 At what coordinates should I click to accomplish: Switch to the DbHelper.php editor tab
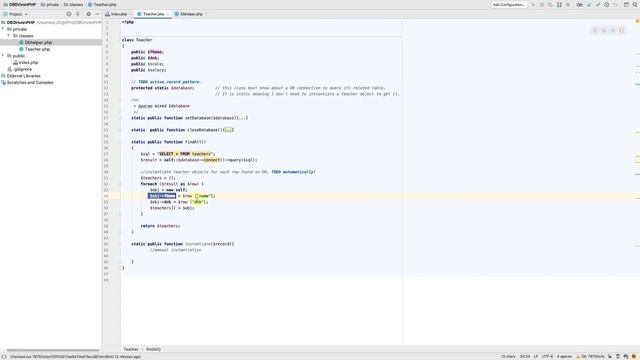[x=191, y=14]
